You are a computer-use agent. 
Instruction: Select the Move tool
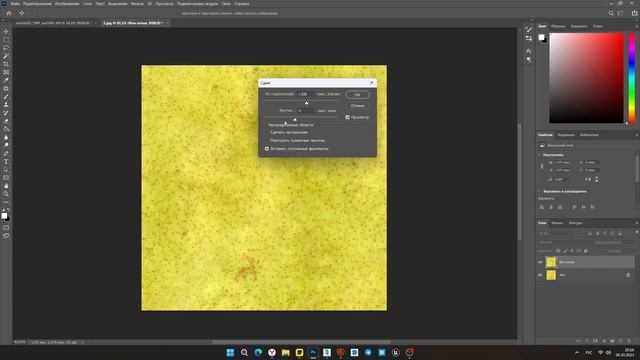pos(6,31)
